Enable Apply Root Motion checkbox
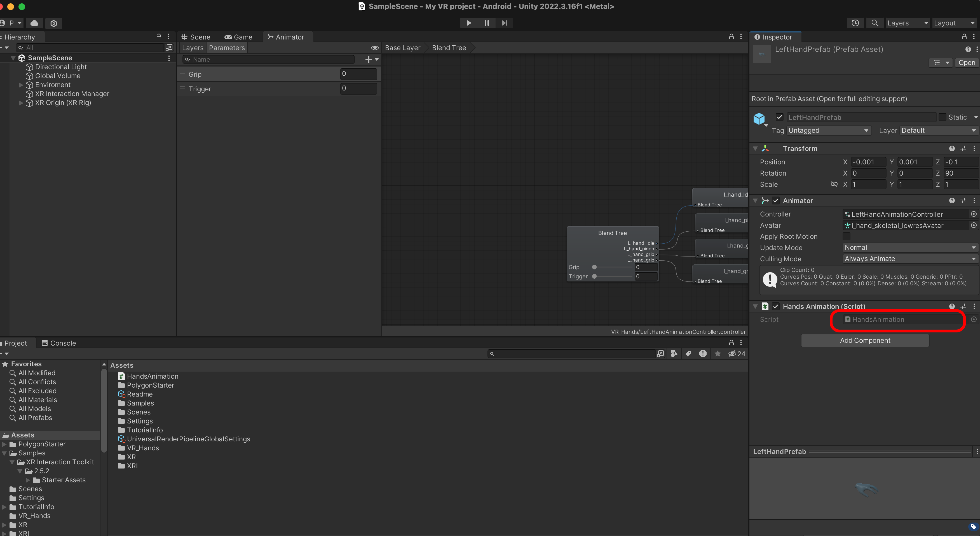Image resolution: width=980 pixels, height=536 pixels. click(847, 236)
